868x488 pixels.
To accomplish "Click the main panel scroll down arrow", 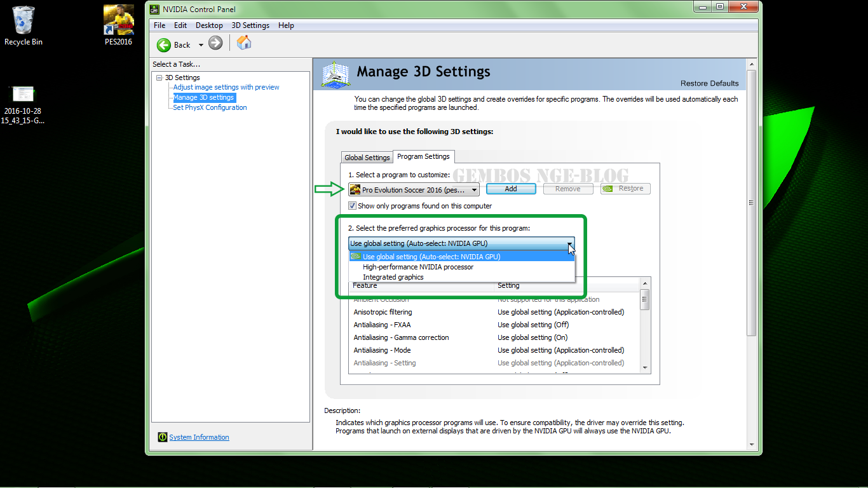I will [751, 445].
